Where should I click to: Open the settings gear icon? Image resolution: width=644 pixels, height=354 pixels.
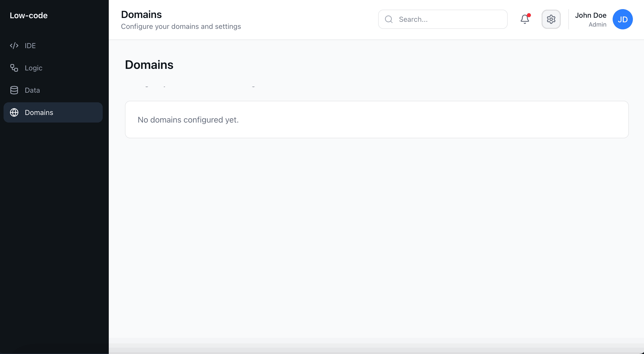551,19
